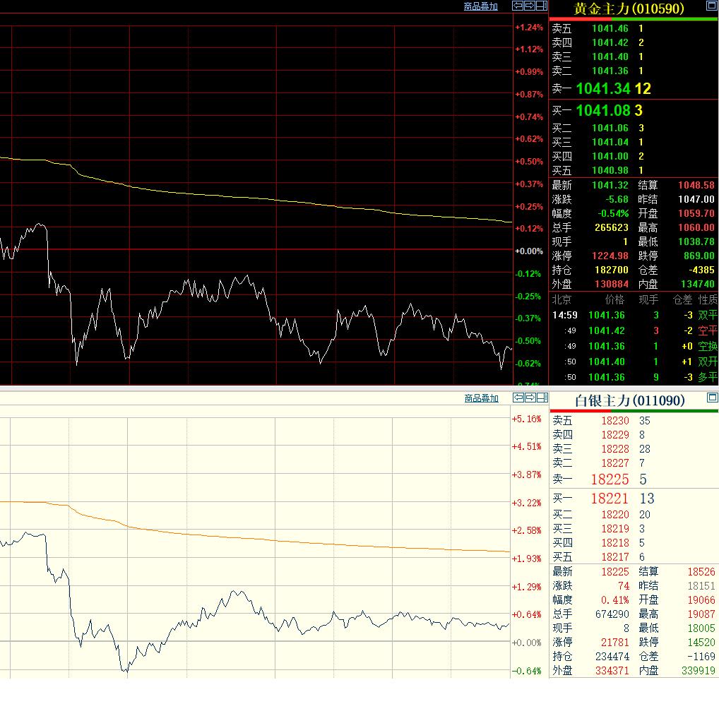Click silver 总手 value 674290
This screenshot has height=728, width=719.
(x=612, y=614)
